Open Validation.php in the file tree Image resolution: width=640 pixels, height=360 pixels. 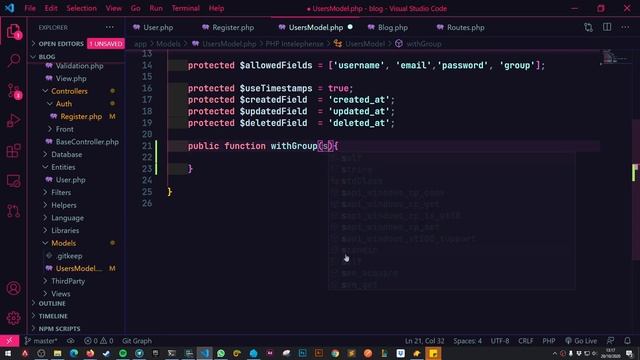(79, 66)
